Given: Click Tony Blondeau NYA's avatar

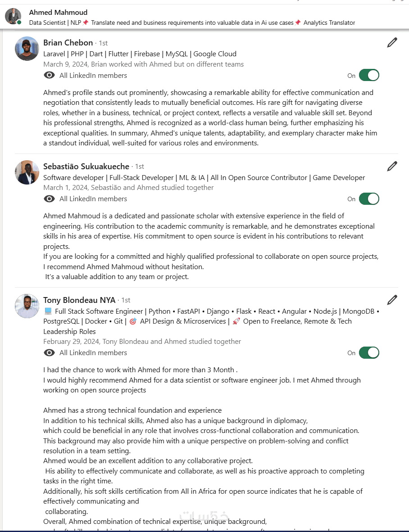Looking at the screenshot, I should [27, 306].
